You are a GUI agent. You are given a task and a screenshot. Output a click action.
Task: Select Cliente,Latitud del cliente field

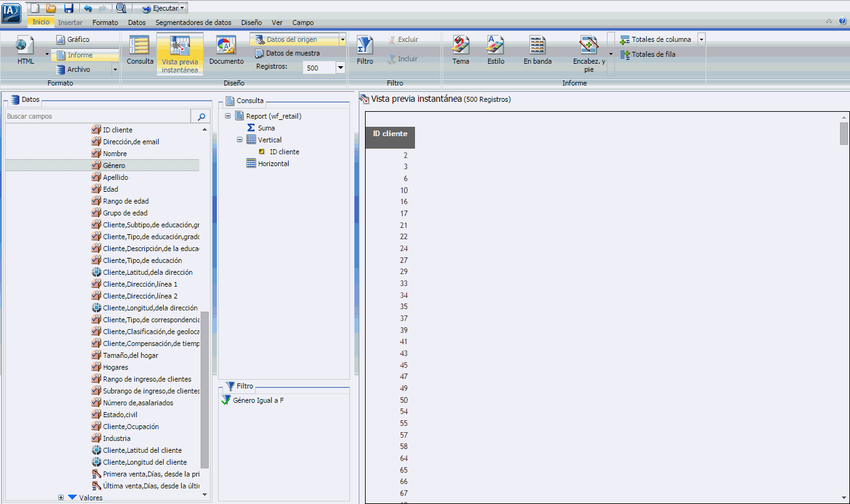coord(142,450)
